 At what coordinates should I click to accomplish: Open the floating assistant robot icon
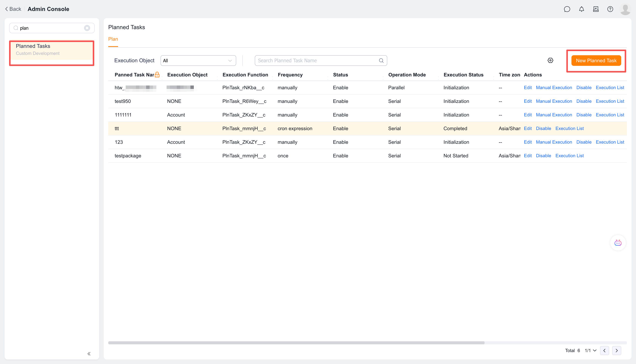(x=618, y=243)
